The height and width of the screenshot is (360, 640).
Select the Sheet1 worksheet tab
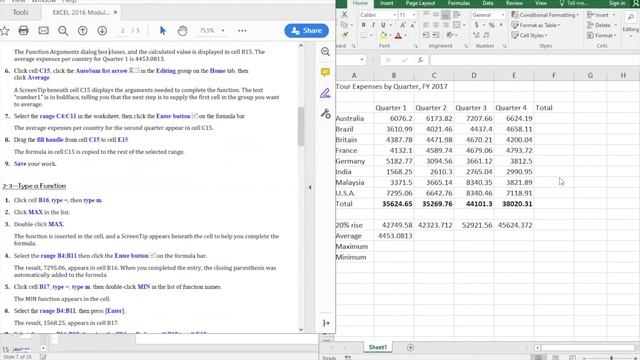[378, 347]
